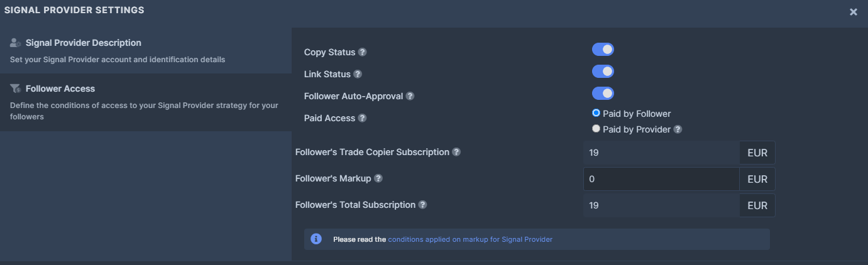Open conditions applied on markup link

point(470,239)
